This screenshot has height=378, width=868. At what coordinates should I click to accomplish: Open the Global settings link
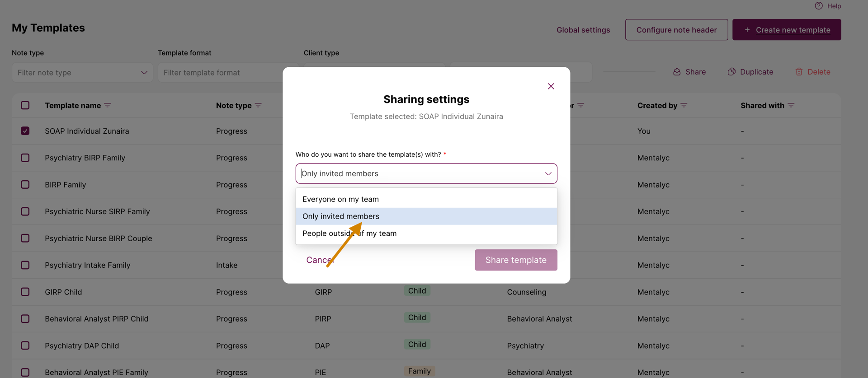(583, 30)
